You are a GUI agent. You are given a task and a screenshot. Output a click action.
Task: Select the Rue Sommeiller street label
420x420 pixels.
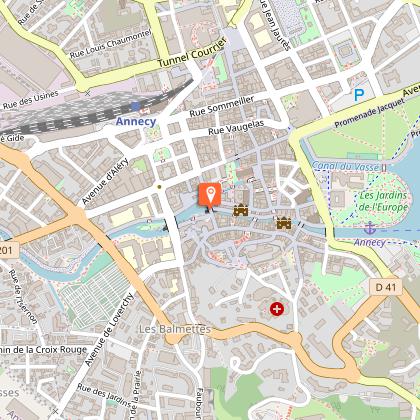pyautogui.click(x=222, y=106)
